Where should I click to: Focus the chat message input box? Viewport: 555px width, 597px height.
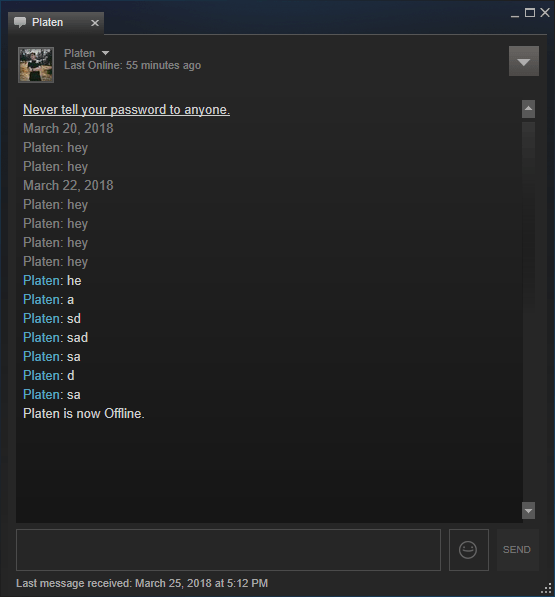pos(228,549)
